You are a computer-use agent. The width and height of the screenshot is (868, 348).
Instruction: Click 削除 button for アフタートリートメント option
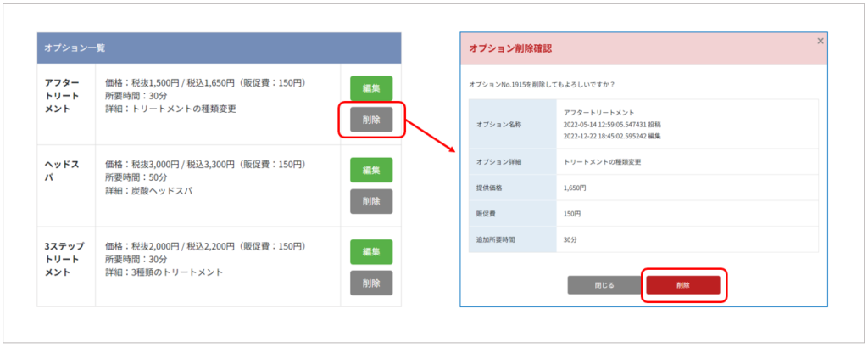371,120
